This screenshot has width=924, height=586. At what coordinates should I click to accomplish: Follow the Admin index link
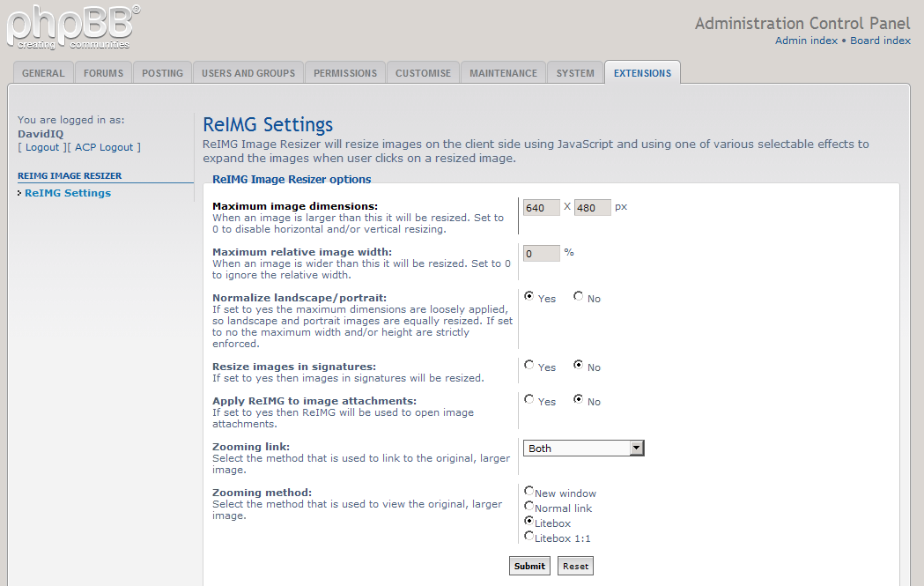pos(806,41)
